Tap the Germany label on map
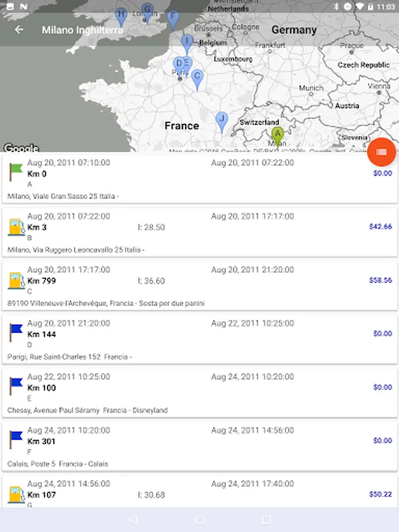The width and height of the screenshot is (399, 532). click(x=294, y=30)
